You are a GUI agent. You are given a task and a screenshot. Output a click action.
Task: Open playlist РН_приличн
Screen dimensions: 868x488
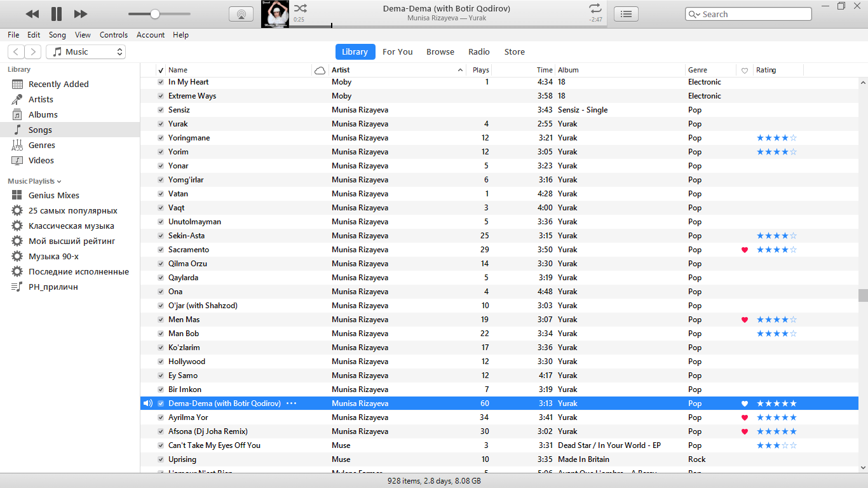pos(53,287)
